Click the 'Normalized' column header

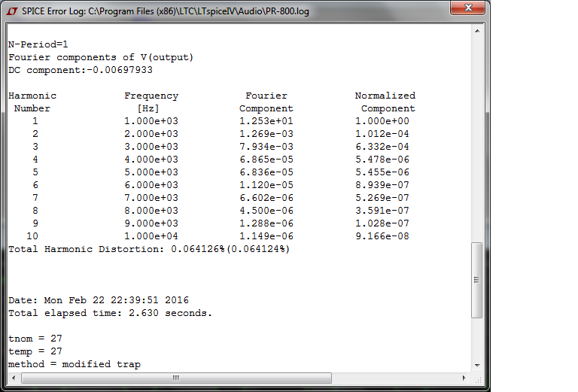coord(385,96)
